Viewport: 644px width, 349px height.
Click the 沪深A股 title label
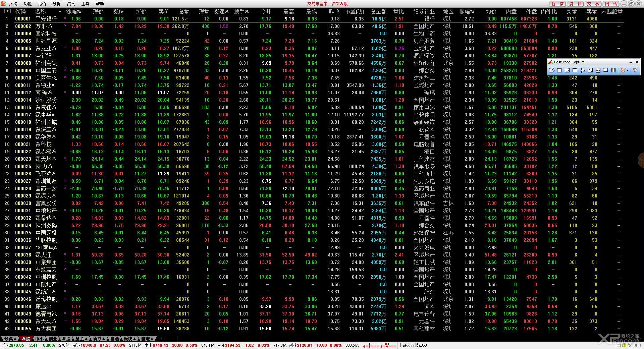(340, 4)
